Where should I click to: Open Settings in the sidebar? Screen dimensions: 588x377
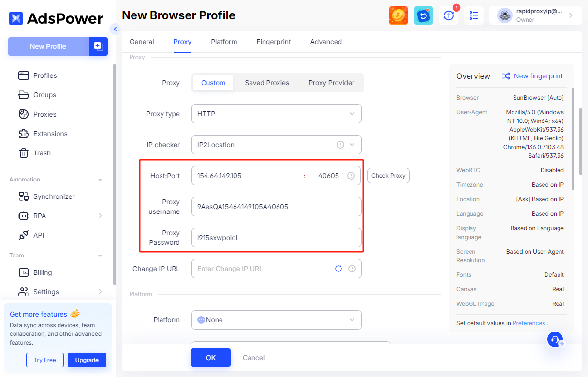(46, 292)
